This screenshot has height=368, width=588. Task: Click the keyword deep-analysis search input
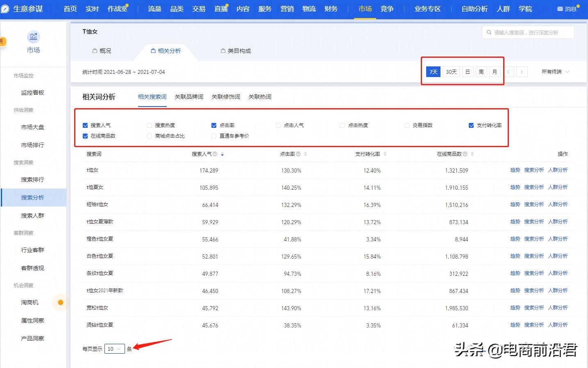529,32
